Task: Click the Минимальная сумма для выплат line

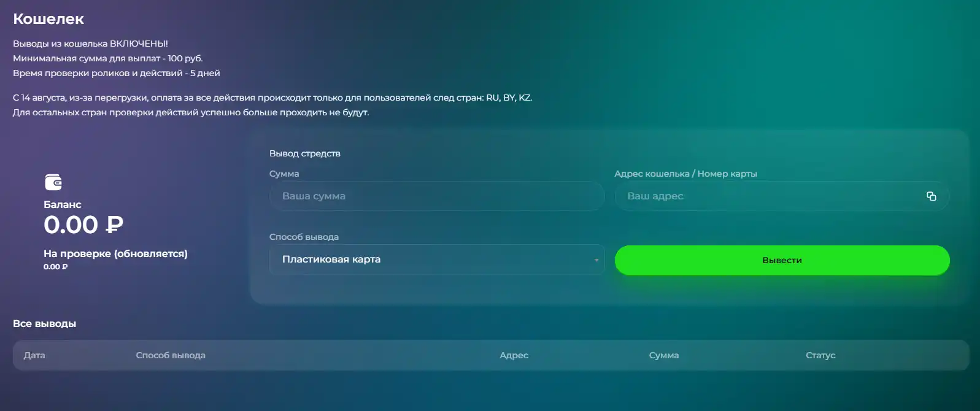Action: (108, 58)
